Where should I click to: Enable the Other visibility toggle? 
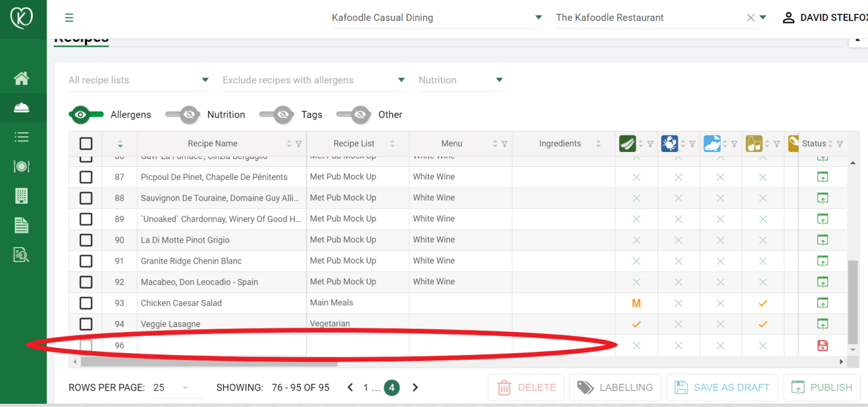tap(354, 114)
